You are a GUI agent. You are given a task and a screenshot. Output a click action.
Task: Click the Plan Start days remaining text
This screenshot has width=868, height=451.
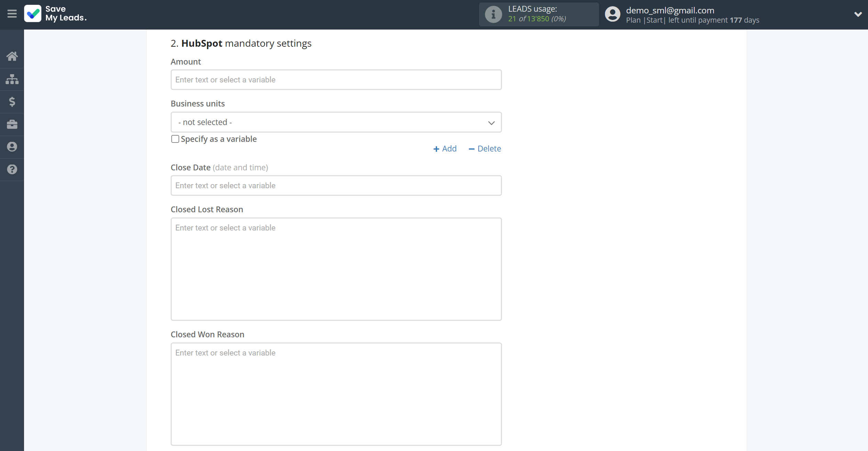tap(693, 20)
